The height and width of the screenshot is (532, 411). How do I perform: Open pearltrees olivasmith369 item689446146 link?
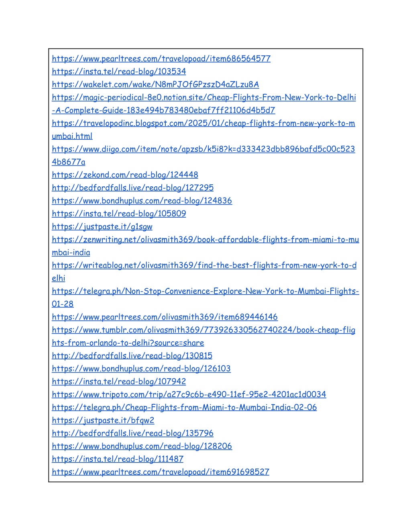pos(165,317)
